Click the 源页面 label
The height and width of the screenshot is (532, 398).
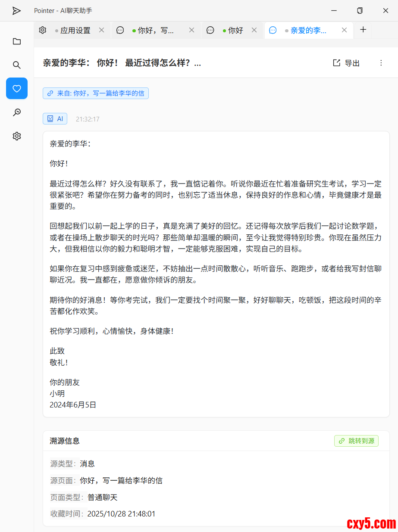(63, 480)
